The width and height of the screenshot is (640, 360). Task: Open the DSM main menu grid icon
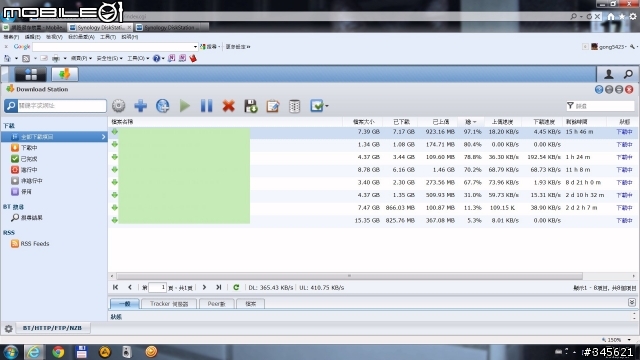click(31, 74)
